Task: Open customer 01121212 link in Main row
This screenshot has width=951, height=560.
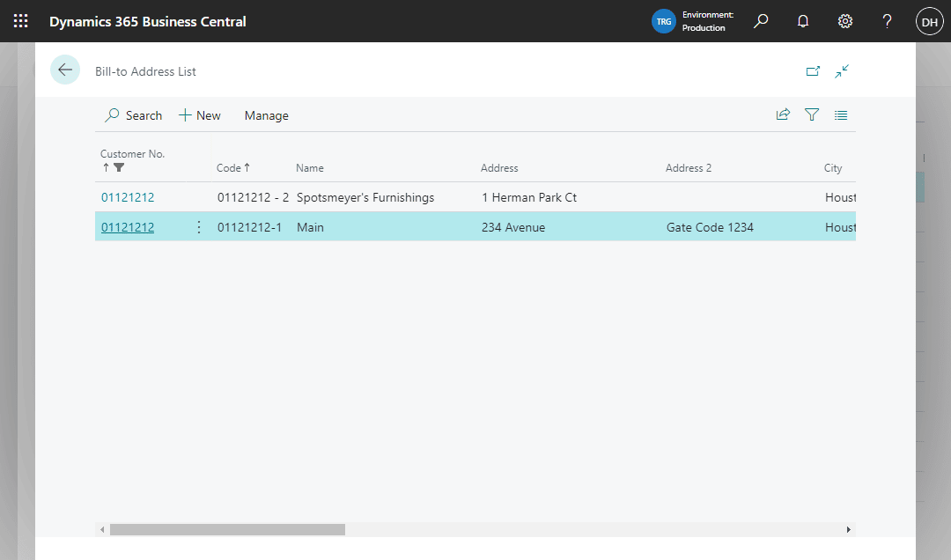Action: 128,227
